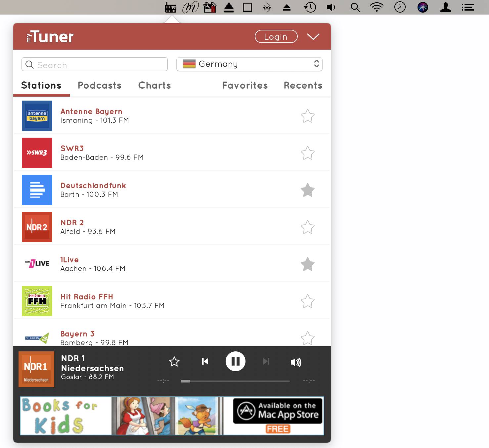489x448 pixels.
Task: Select the Stations tab
Action: (41, 85)
